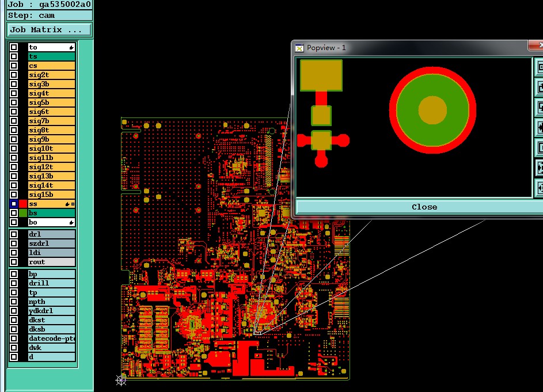The image size is (543, 392).
Task: Click the small grid icon on 'ss' row
Action: click(x=73, y=204)
